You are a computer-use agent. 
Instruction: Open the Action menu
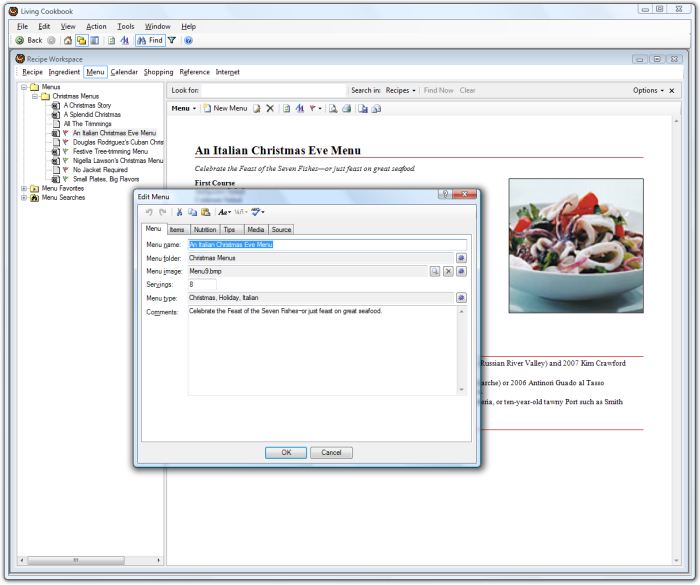[96, 27]
